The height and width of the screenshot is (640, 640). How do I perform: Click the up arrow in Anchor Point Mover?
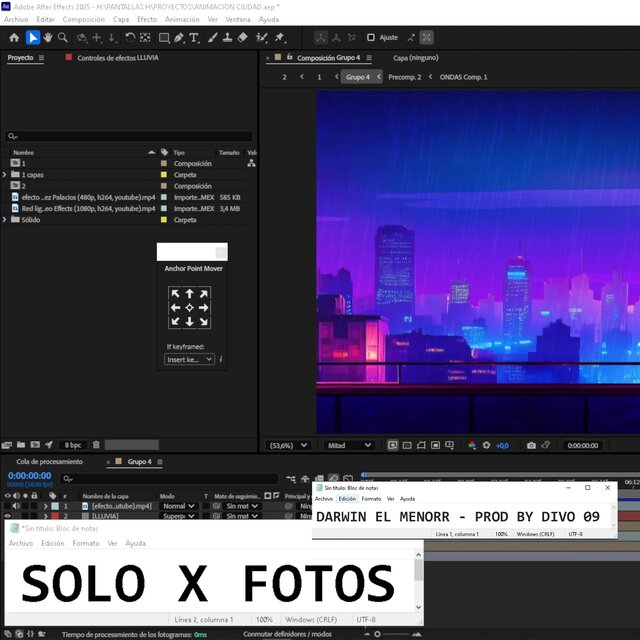(189, 294)
